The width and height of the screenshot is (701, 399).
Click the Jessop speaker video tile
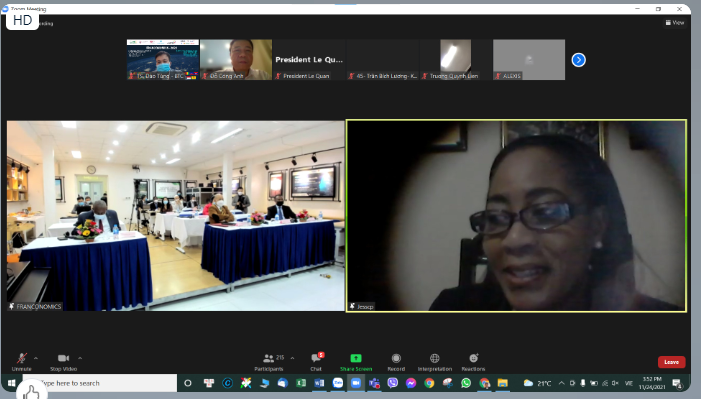click(x=516, y=216)
